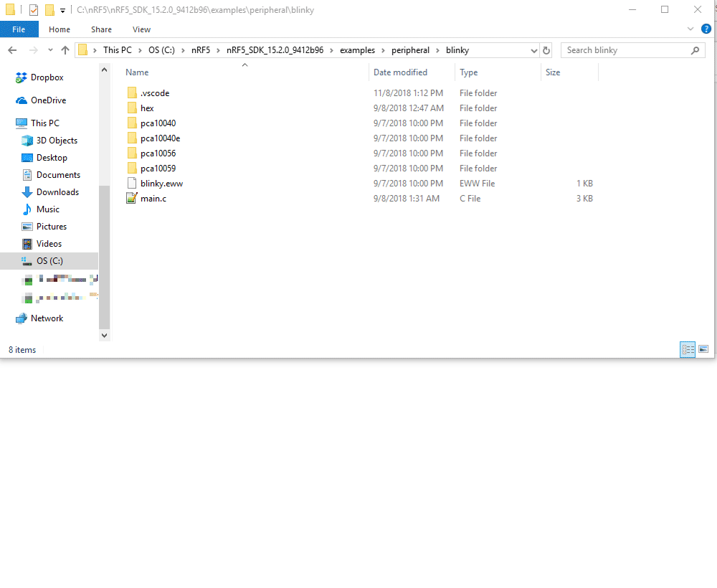Open Network in the navigation pane

[x=39, y=318]
